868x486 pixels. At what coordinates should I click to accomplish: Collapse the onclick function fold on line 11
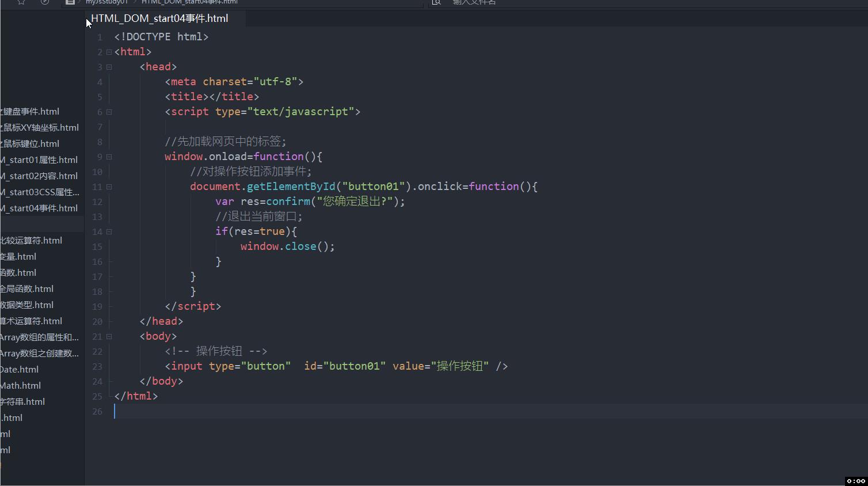click(109, 187)
